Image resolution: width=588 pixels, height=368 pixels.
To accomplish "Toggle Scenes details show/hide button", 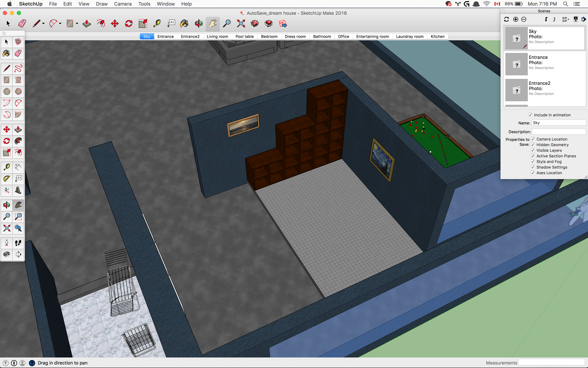I will click(576, 19).
